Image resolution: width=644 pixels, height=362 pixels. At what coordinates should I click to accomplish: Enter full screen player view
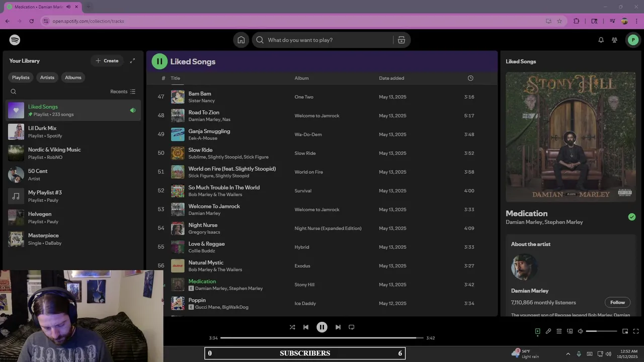click(636, 331)
